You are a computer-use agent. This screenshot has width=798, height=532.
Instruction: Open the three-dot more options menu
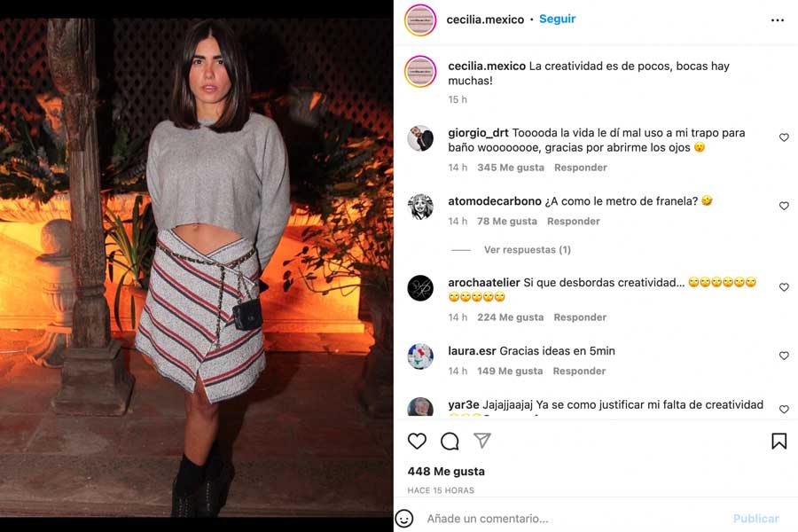coord(777,20)
